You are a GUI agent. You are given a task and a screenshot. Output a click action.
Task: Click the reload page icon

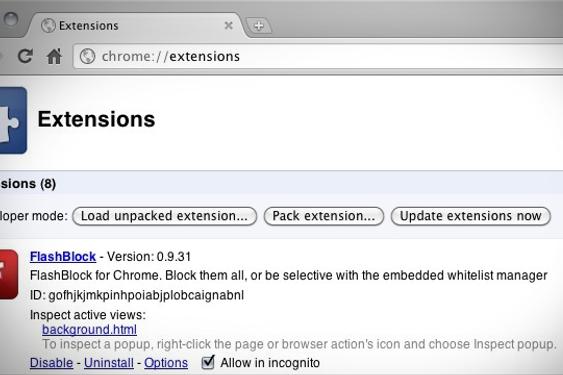pos(25,56)
